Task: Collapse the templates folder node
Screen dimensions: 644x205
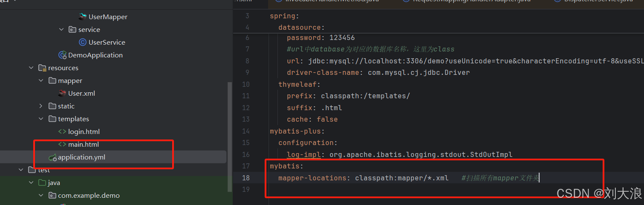Action: [x=41, y=119]
